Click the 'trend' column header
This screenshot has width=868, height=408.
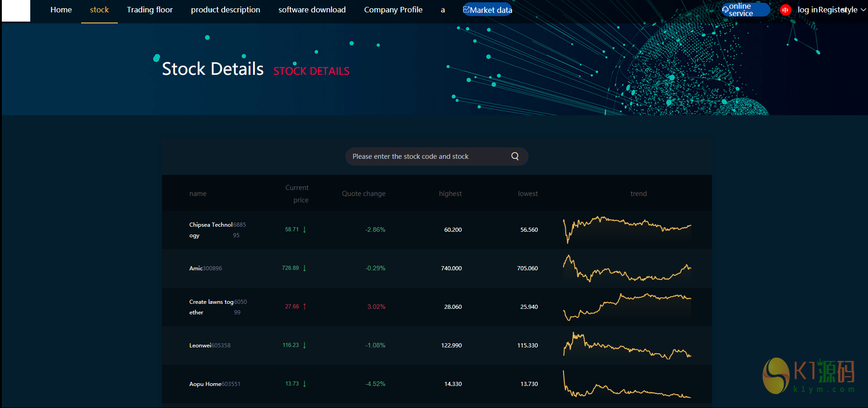[639, 194]
